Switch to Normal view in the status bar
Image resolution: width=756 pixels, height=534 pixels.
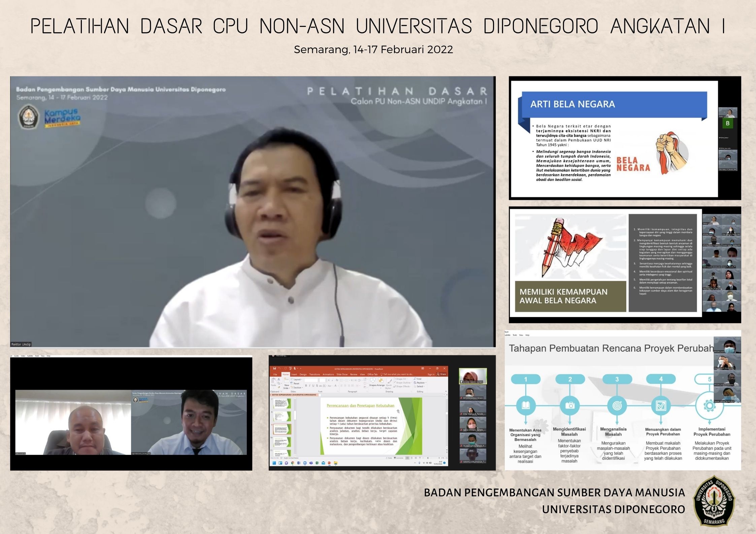[x=407, y=458]
